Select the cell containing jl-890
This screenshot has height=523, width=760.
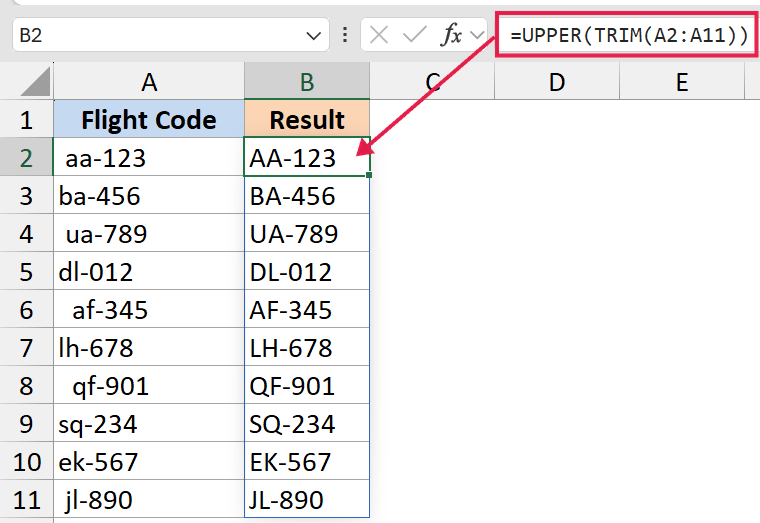[149, 499]
